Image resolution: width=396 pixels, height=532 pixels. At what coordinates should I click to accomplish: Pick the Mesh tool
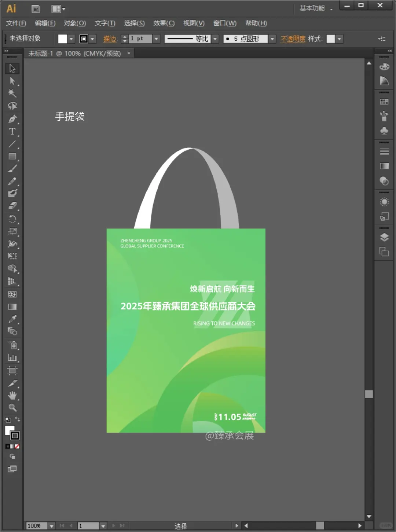(12, 294)
